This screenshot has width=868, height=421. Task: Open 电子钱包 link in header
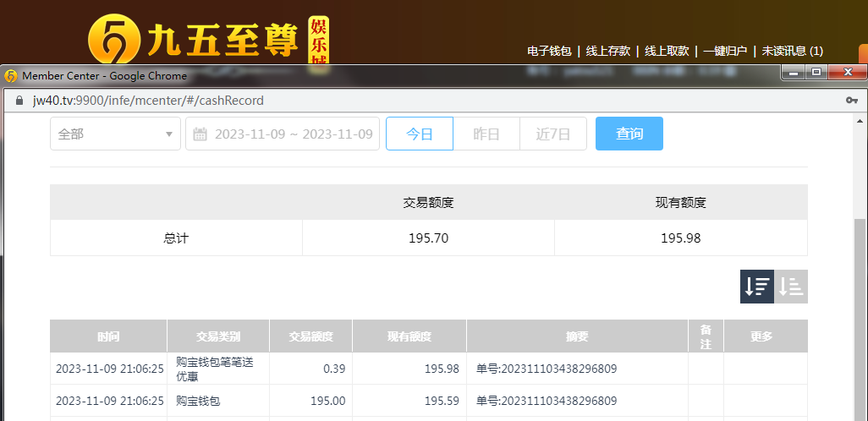pos(549,51)
